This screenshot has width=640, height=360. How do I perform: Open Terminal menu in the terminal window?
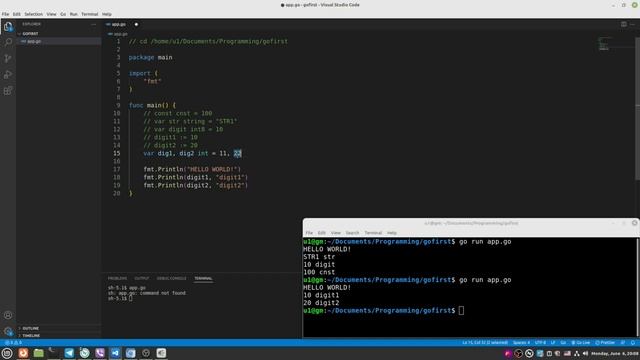point(373,233)
